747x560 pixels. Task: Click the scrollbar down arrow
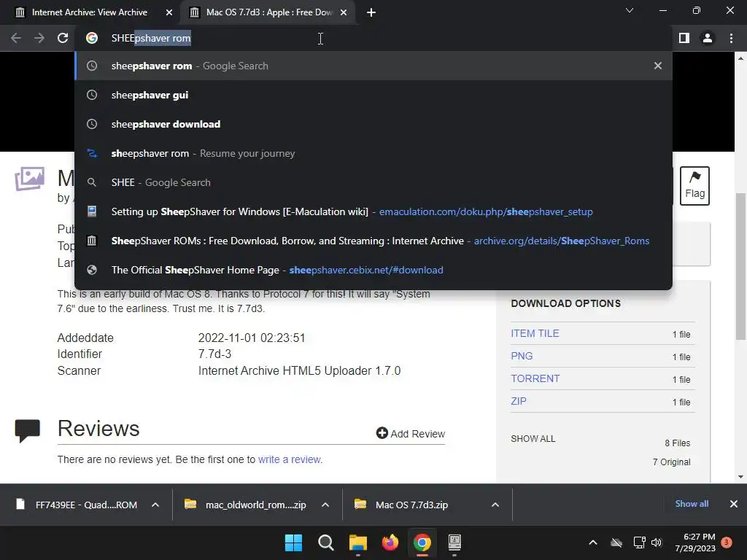[x=740, y=476]
